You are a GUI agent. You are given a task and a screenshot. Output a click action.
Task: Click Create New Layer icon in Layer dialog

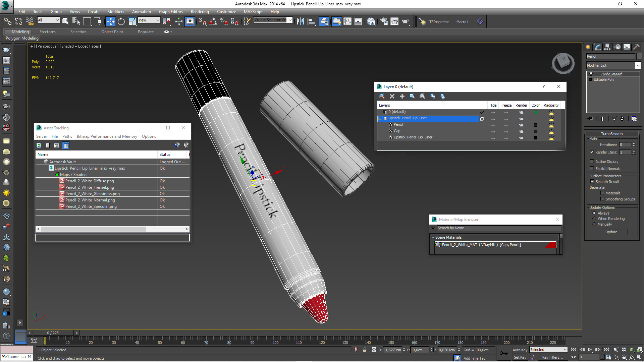[382, 96]
